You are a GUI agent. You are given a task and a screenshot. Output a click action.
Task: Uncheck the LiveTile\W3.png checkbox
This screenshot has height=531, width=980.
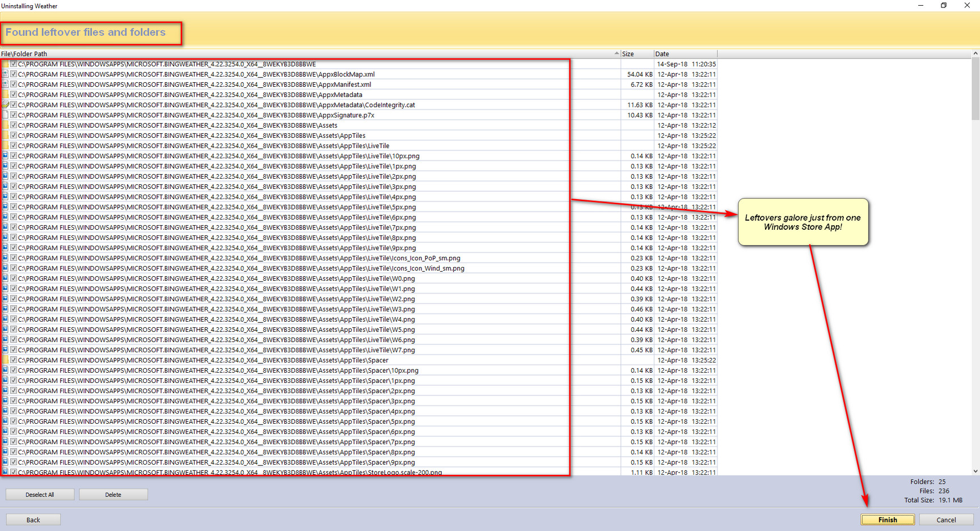point(14,309)
